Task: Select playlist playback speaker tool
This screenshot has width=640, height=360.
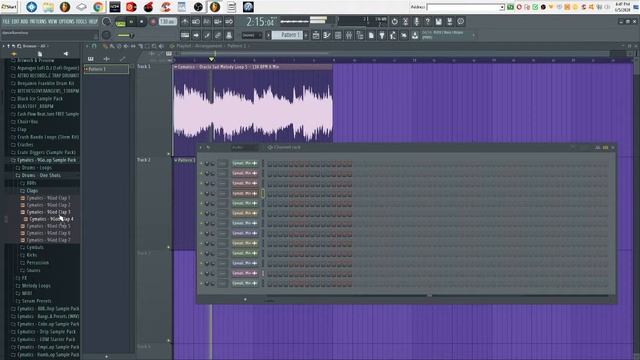Action: [161, 46]
